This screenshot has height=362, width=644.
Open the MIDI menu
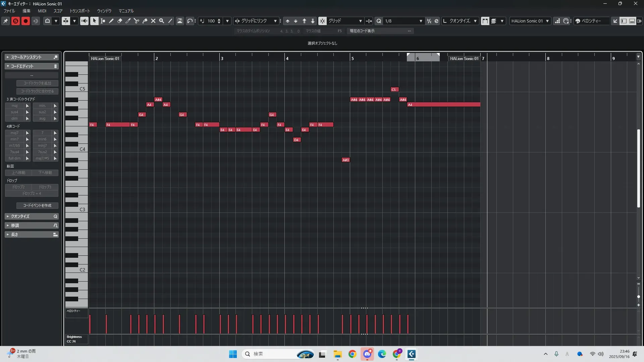tap(42, 11)
